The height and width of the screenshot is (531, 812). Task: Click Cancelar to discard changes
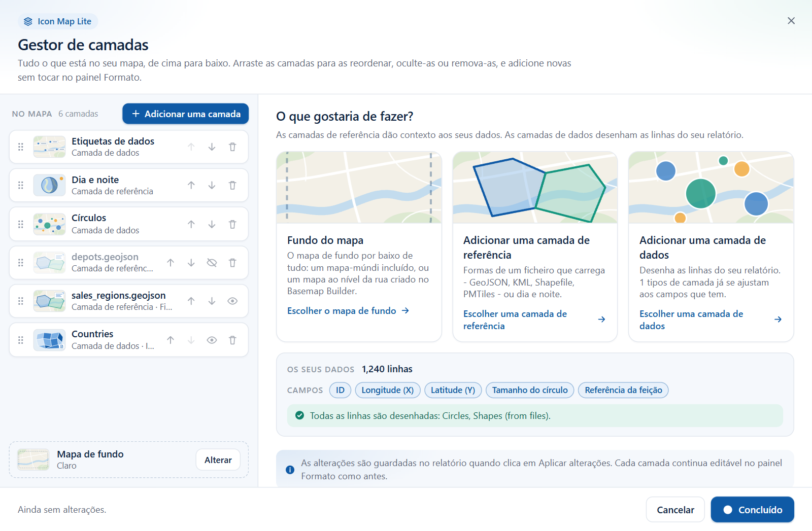(x=675, y=510)
